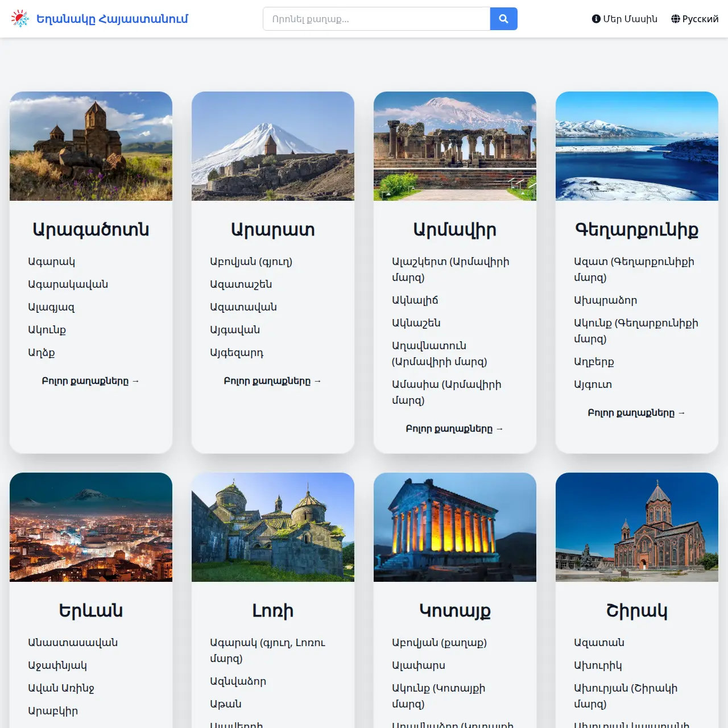The image size is (728, 728).
Task: Click the Կոտայք Garni temple image
Action: (455, 527)
